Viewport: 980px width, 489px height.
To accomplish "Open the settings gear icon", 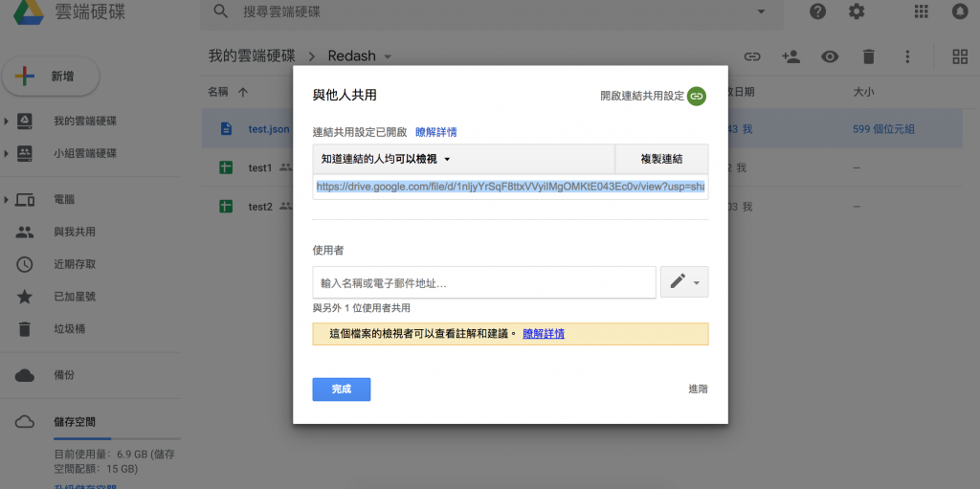I will click(x=857, y=11).
